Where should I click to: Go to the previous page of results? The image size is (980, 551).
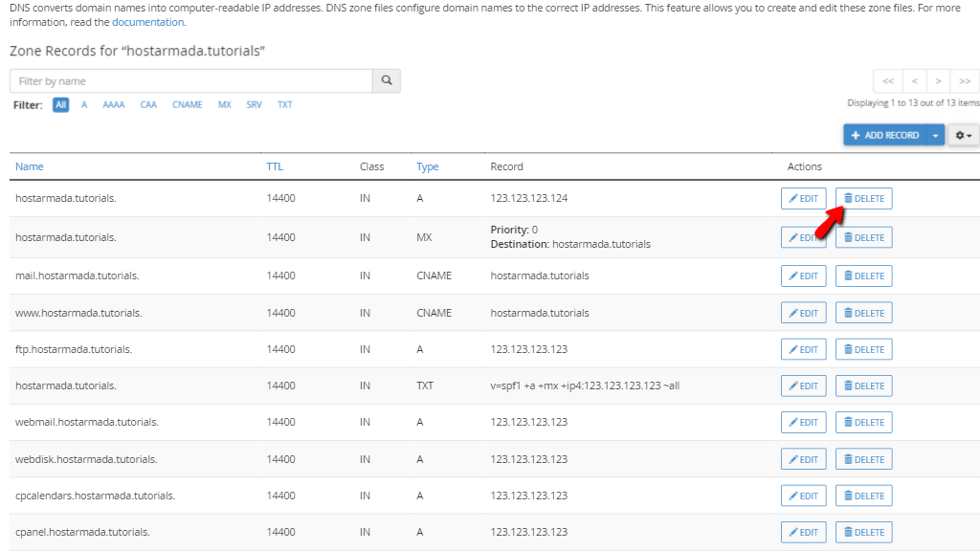click(x=914, y=81)
